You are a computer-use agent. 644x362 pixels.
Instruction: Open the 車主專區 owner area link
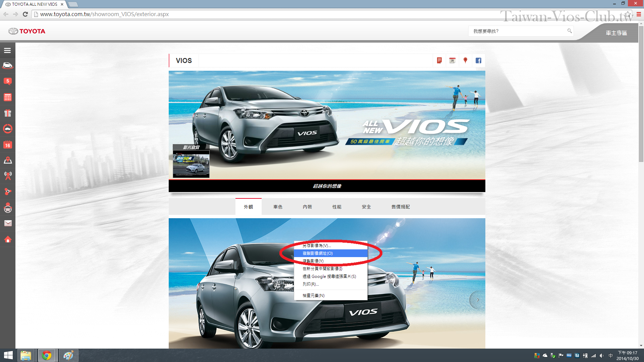click(x=616, y=33)
